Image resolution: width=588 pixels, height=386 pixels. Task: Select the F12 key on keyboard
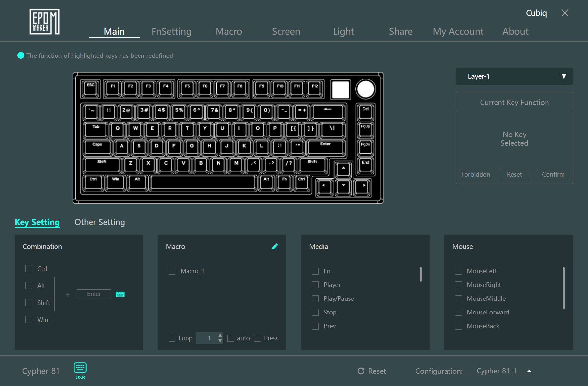(x=315, y=89)
